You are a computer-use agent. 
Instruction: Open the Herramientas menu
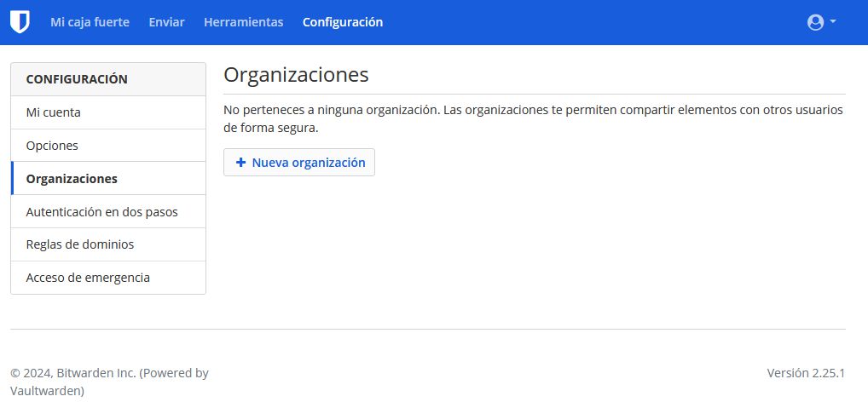pos(243,22)
